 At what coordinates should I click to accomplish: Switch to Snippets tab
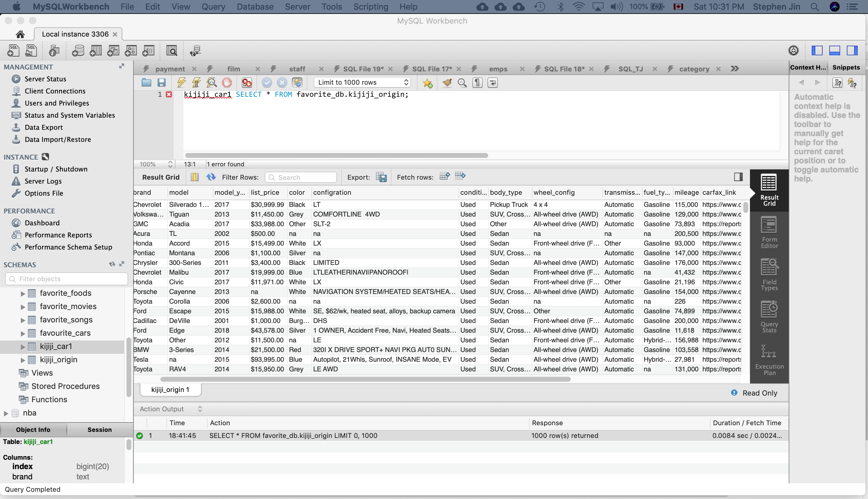click(846, 67)
